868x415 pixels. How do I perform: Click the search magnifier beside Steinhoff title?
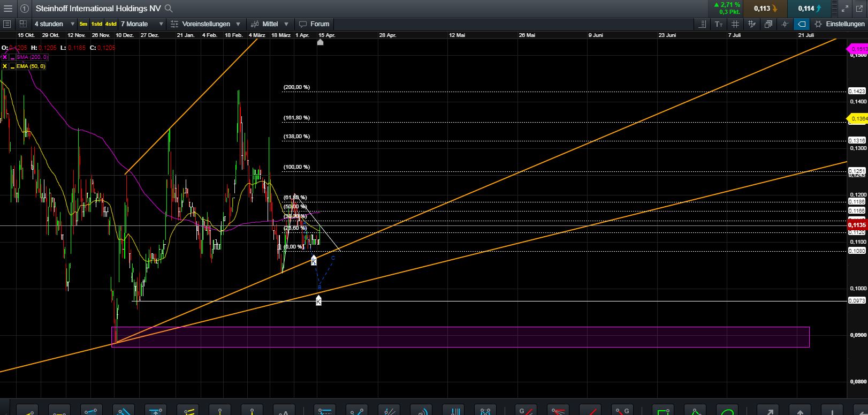(169, 9)
